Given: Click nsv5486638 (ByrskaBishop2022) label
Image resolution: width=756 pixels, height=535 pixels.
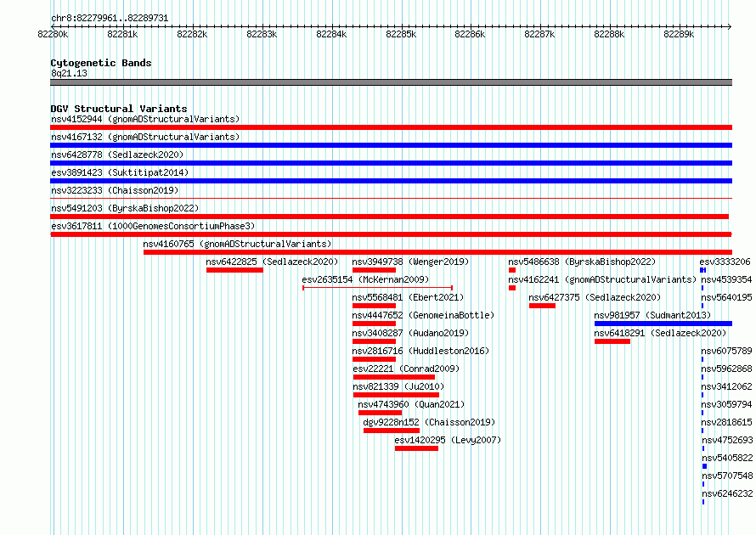Looking at the screenshot, I should click(582, 262).
